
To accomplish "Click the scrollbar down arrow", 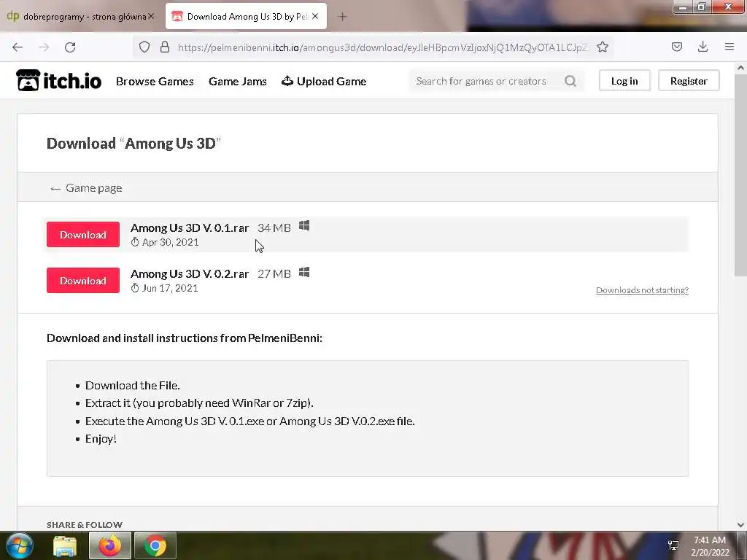I will coord(740,525).
